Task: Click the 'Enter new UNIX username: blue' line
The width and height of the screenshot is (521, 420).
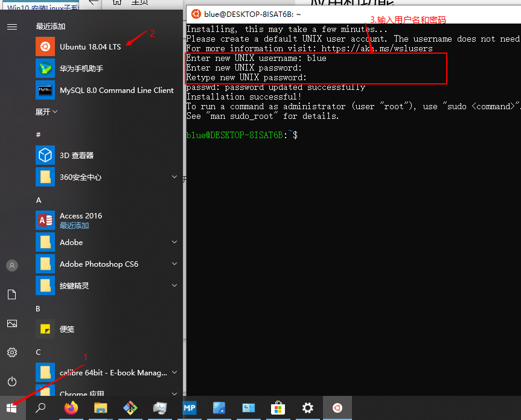Action: coord(256,58)
